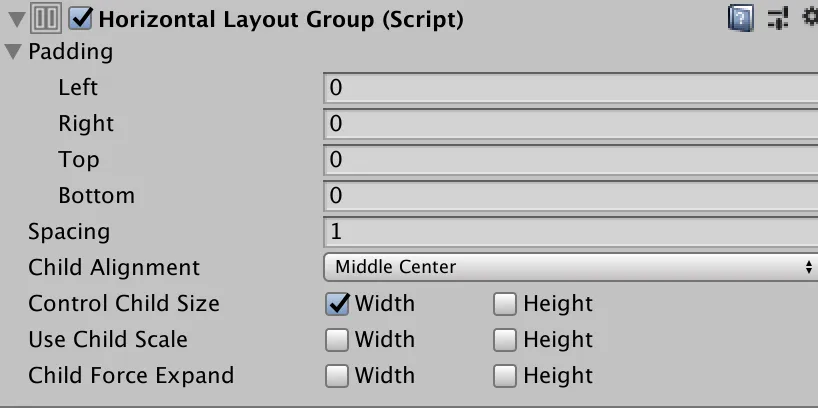Collapse the Padding section
Screen dimensions: 818x408
click(x=13, y=52)
